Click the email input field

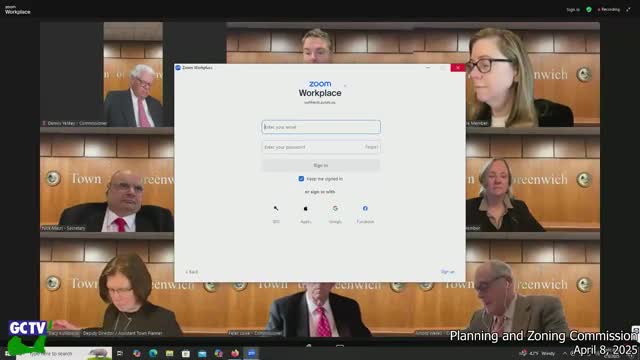coord(321,127)
